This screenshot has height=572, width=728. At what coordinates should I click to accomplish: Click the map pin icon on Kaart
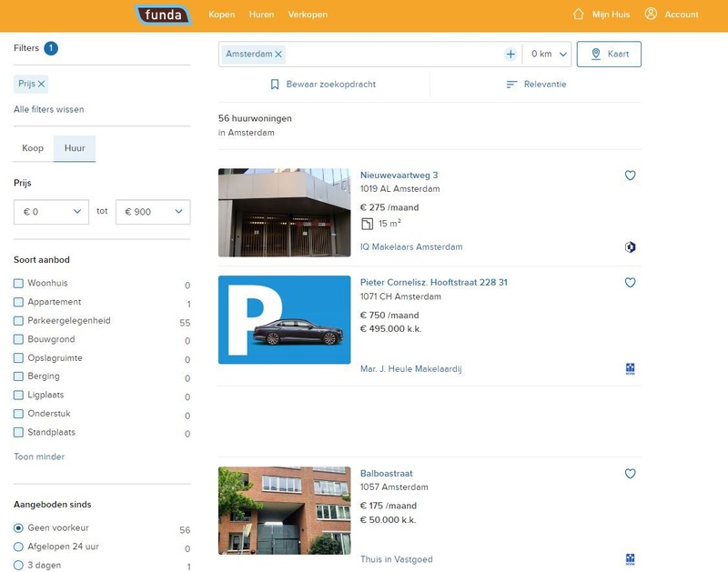[x=596, y=54]
